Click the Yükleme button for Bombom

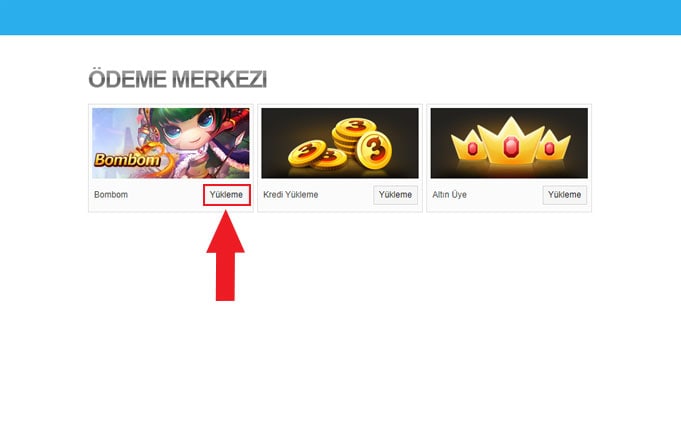click(227, 195)
